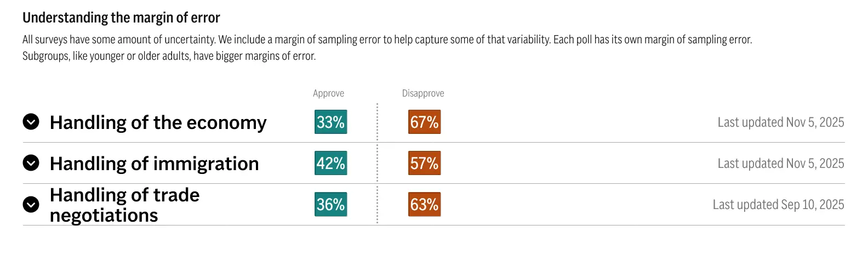Screen dimensions: 868x259
Task: Open the 'Handling of immigration' row title
Action: click(154, 164)
